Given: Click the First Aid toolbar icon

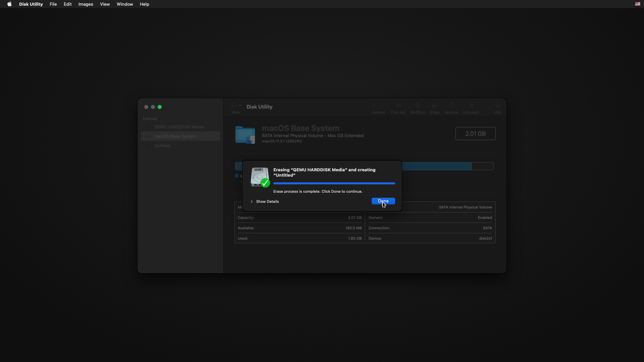Looking at the screenshot, I should coord(398,106).
